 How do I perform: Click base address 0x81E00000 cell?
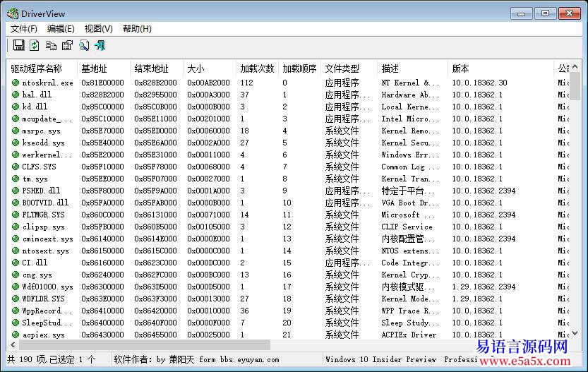click(102, 83)
